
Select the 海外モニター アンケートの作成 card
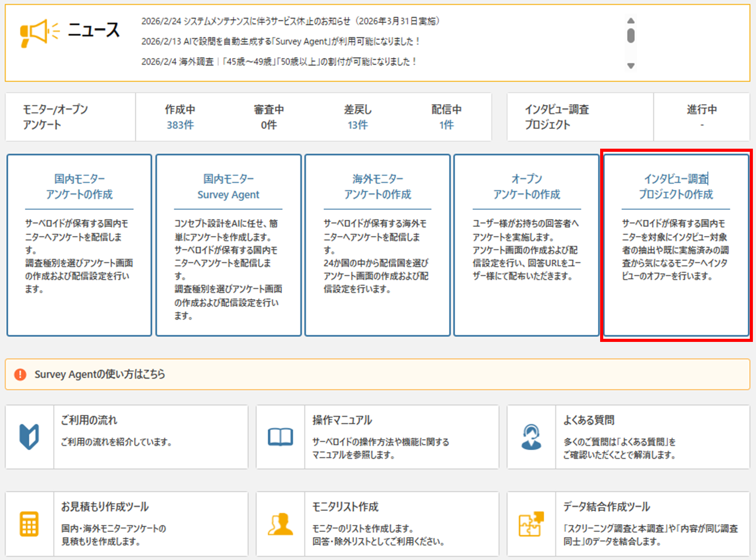(x=377, y=245)
